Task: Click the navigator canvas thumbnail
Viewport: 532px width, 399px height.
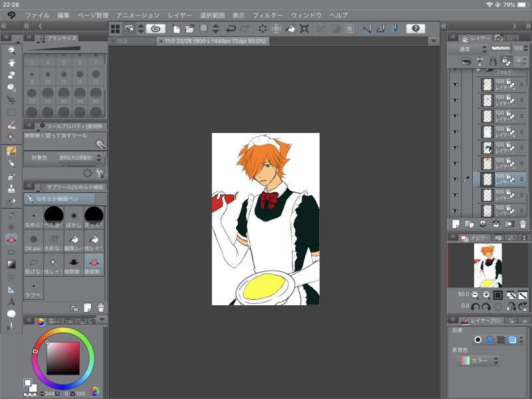Action: pos(487,265)
